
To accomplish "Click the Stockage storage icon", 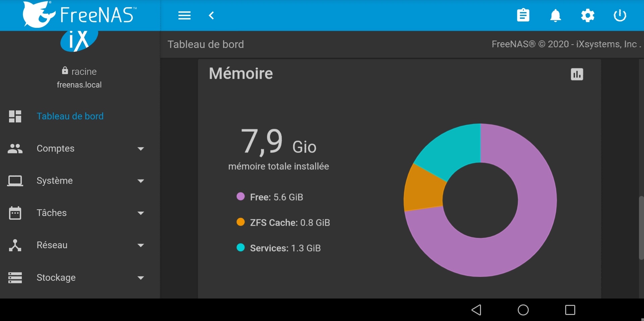I will point(15,278).
